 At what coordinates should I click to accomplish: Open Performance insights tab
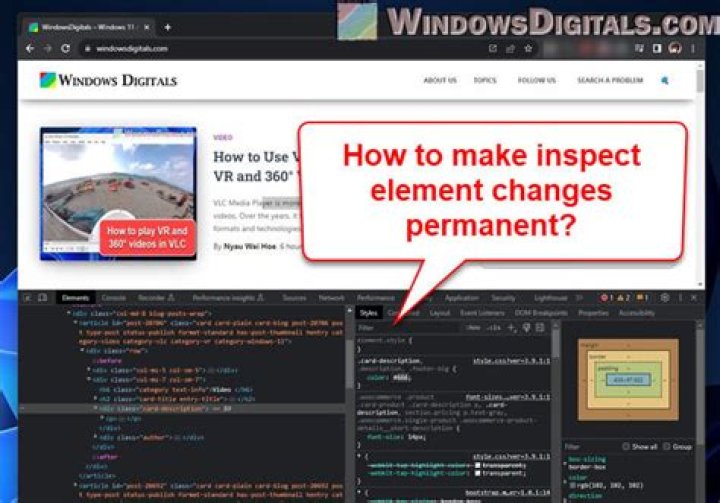tap(228, 298)
